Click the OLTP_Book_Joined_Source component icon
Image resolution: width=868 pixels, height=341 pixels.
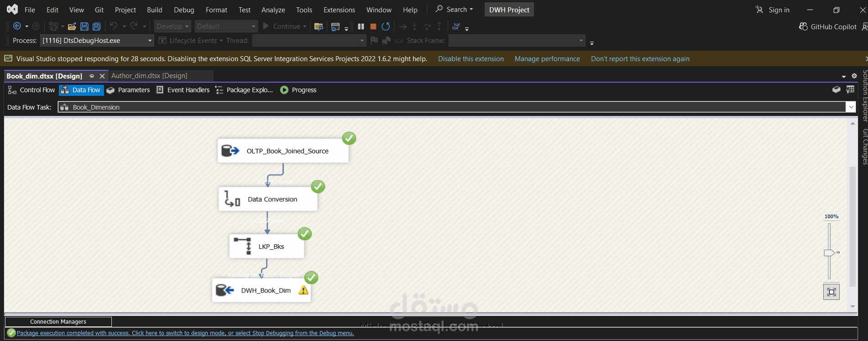coord(230,151)
